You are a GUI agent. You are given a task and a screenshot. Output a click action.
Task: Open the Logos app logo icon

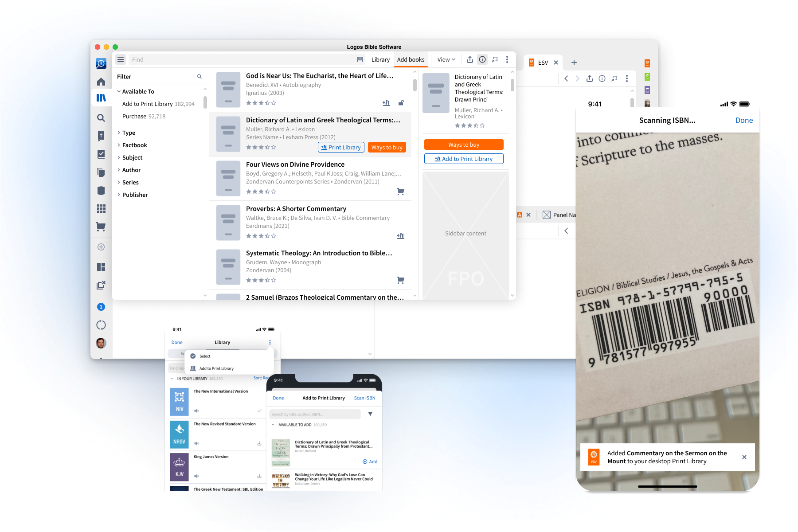coord(101,63)
